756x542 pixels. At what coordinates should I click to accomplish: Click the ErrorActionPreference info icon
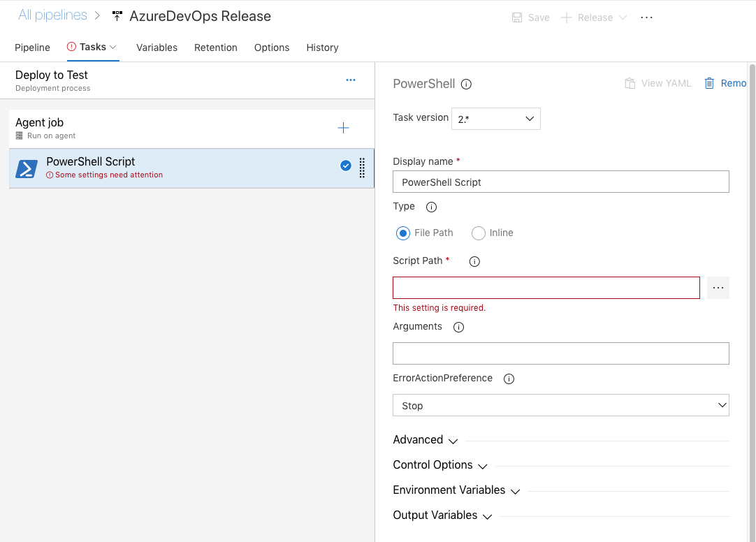click(509, 379)
